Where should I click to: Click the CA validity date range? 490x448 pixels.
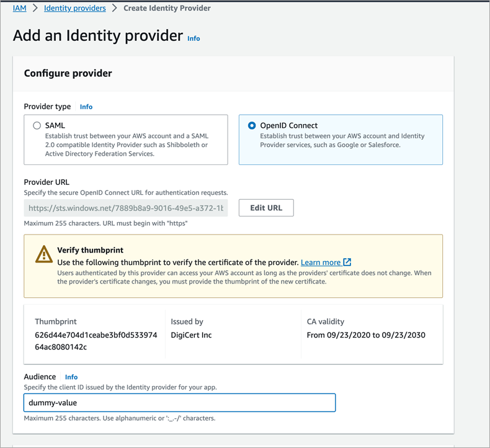(x=366, y=335)
